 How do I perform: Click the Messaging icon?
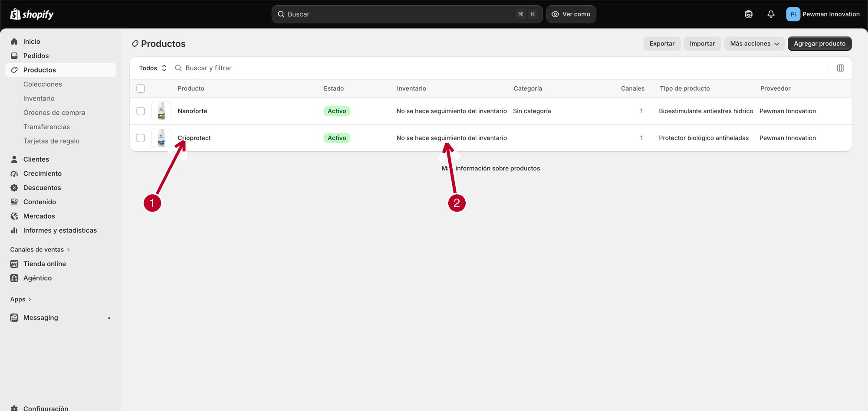(14, 318)
